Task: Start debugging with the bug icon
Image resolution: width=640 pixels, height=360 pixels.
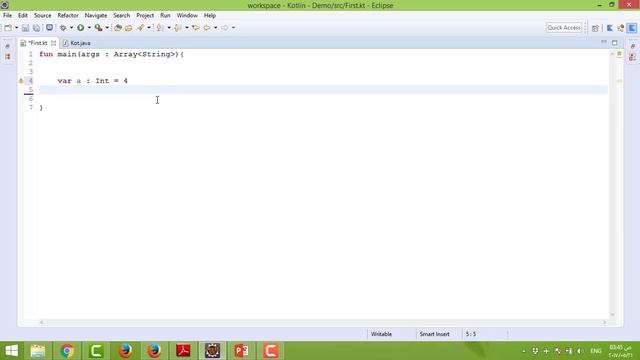Action: pos(63,28)
